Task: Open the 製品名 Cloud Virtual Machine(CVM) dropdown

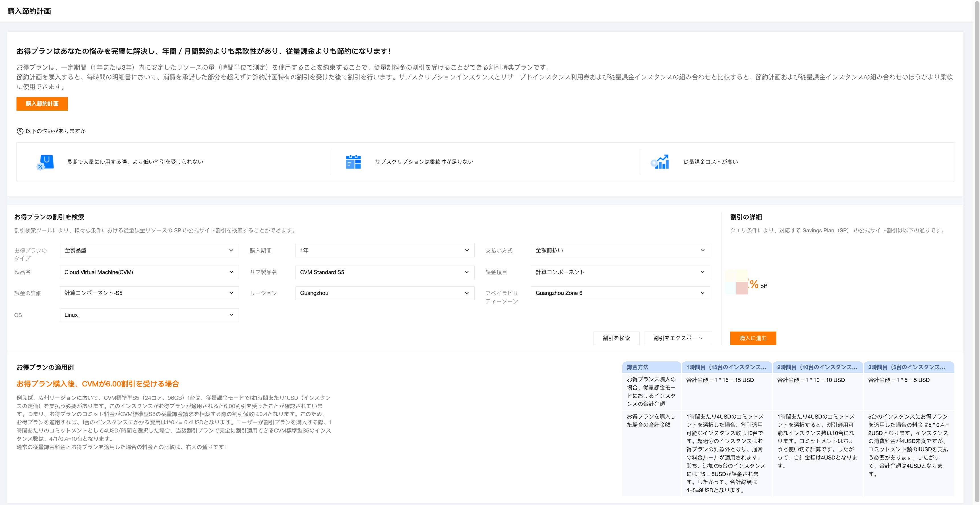Action: 149,272
